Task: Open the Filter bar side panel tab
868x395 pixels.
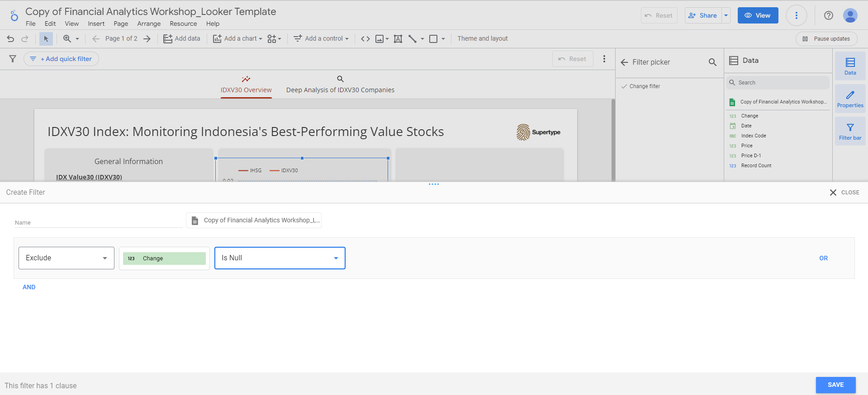Action: coord(850,131)
